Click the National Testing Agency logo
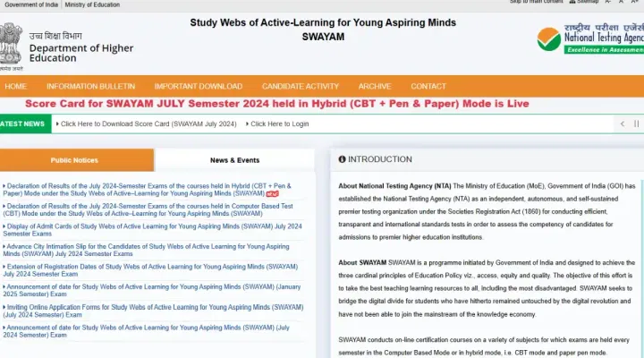This screenshot has height=358, width=644. point(590,39)
